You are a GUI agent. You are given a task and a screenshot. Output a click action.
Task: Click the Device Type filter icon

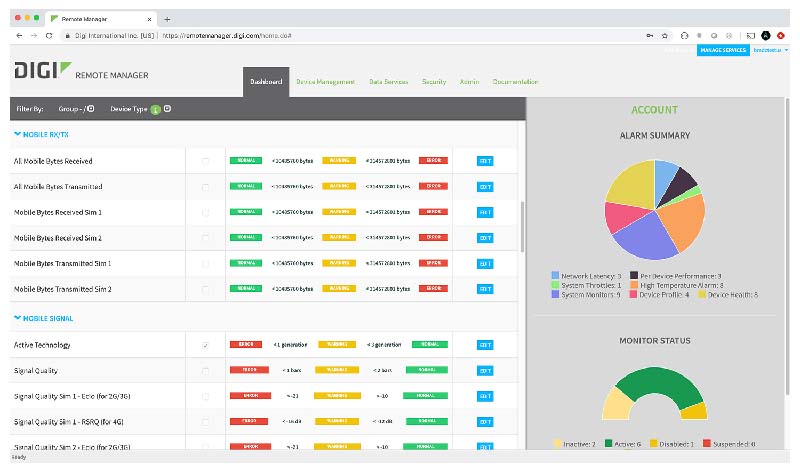coord(167,108)
